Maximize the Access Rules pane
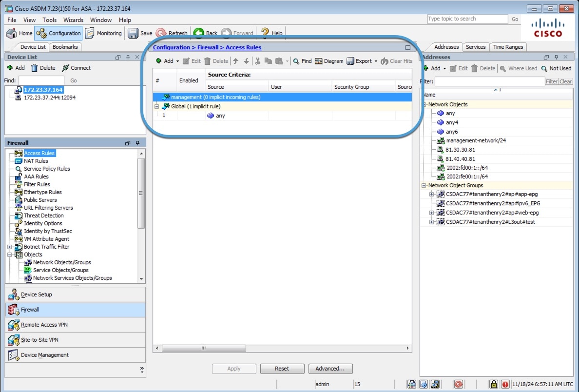Image resolution: width=579 pixels, height=392 pixels. (x=407, y=47)
